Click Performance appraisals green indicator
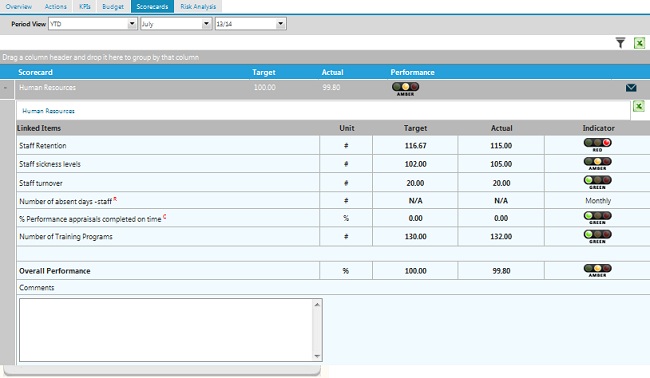This screenshot has width=650, height=378. click(597, 218)
